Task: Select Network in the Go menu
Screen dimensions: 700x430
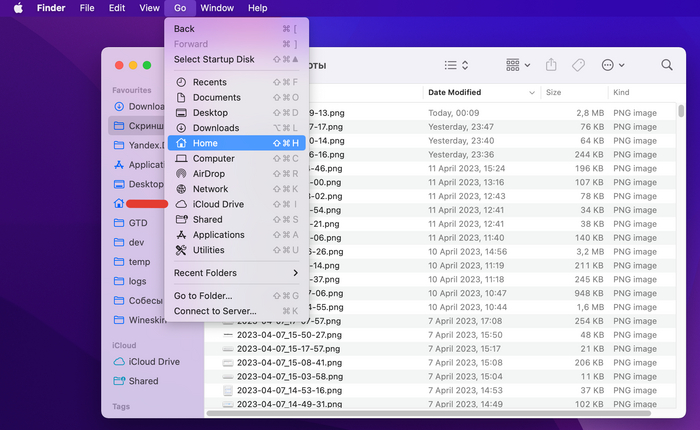Action: 210,189
